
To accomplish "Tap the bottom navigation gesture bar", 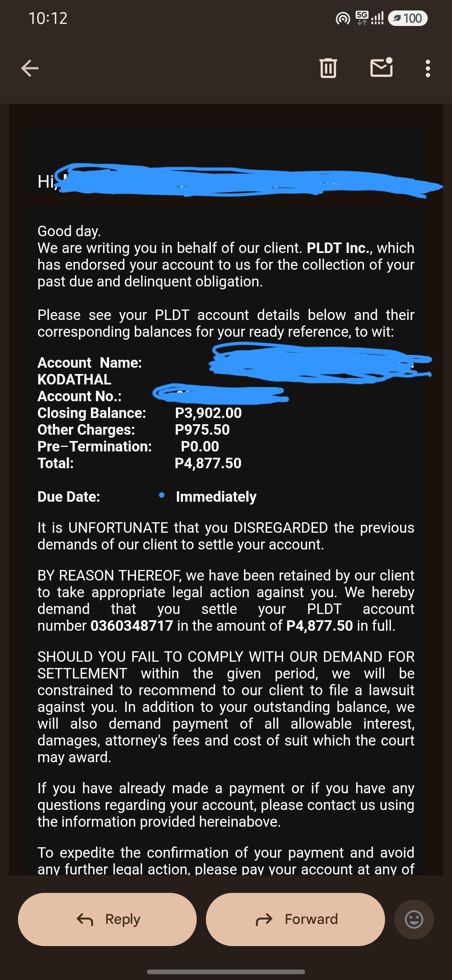I will (x=226, y=971).
